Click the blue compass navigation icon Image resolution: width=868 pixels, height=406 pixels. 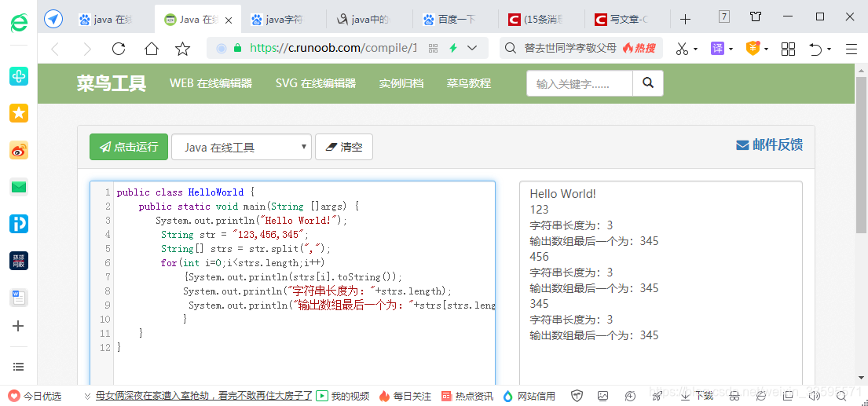pos(53,20)
